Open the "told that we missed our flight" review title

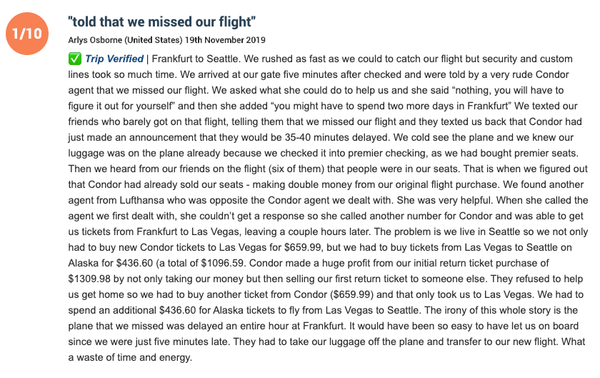point(162,22)
